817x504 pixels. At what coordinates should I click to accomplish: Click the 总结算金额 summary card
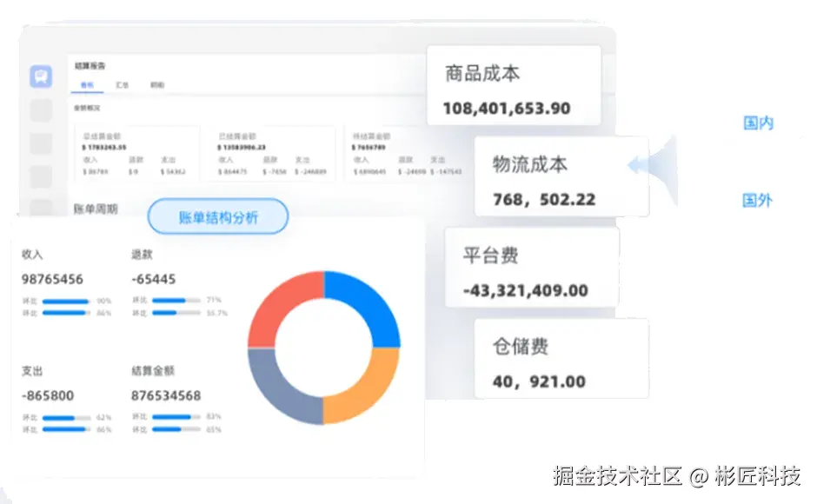(137, 153)
